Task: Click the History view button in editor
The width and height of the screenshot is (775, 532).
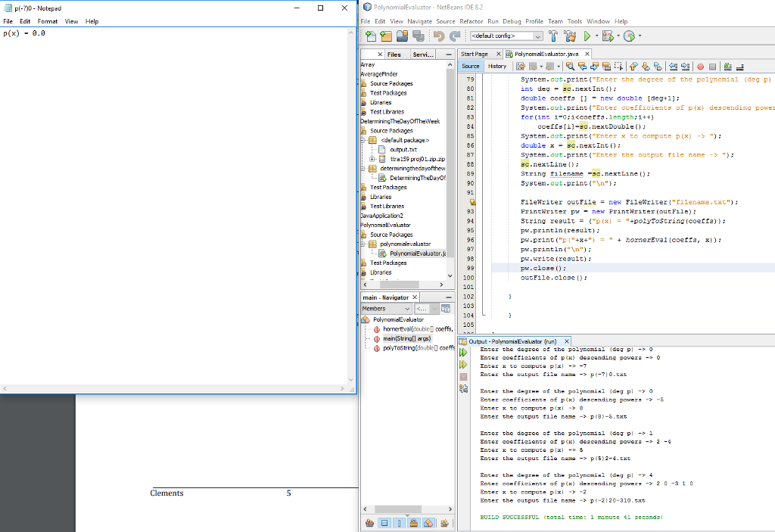Action: (498, 66)
